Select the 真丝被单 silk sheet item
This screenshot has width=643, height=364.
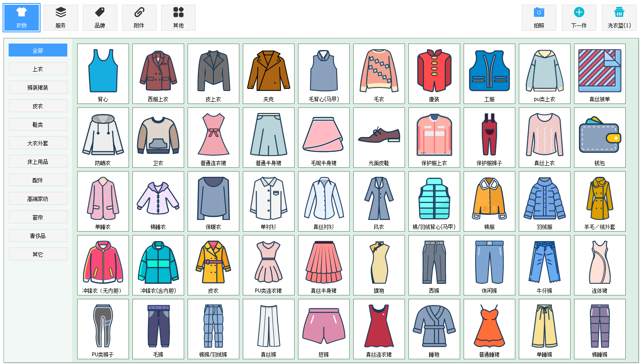[x=599, y=74]
